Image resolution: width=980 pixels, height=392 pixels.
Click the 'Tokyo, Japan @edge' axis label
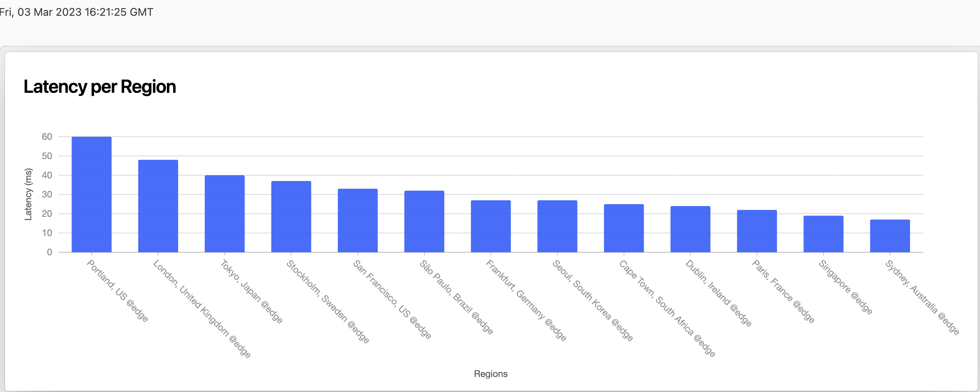[251, 291]
